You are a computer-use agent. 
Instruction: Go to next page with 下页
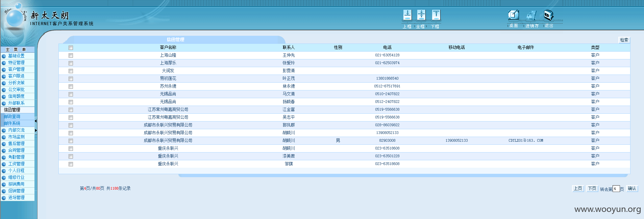[x=592, y=189]
